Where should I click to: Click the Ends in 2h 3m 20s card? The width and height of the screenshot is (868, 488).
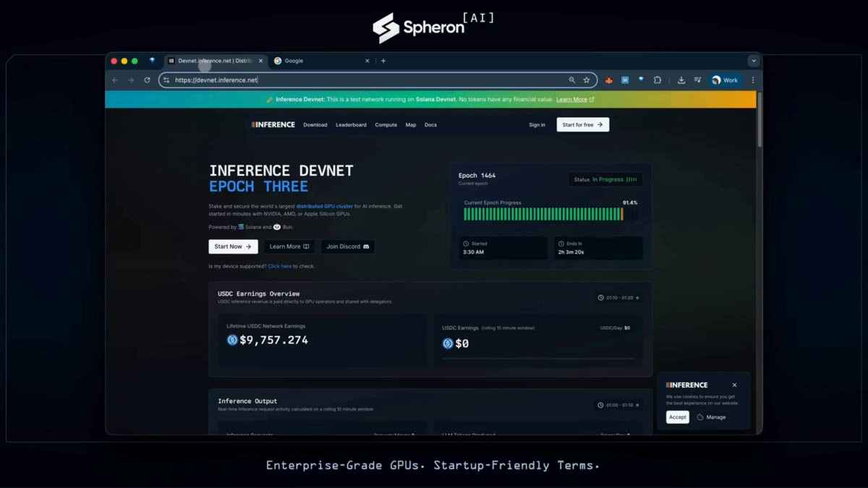coord(598,248)
